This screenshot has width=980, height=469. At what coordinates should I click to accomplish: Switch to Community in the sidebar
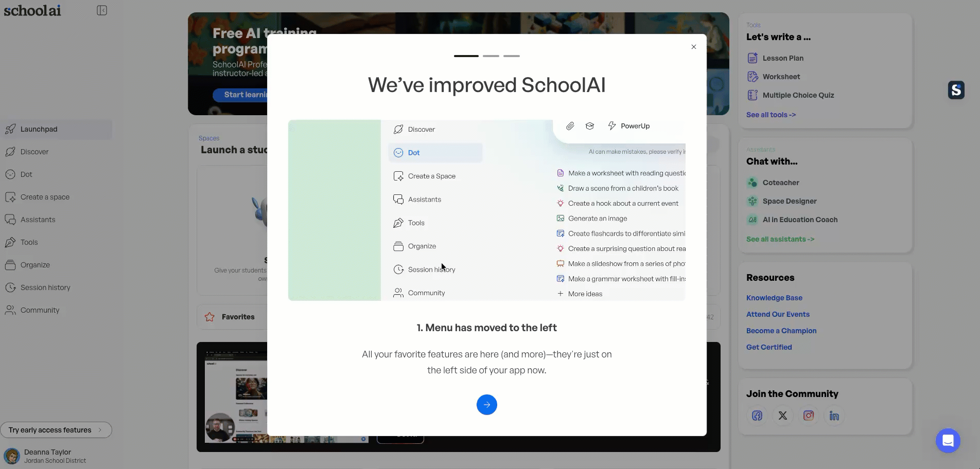(39, 310)
